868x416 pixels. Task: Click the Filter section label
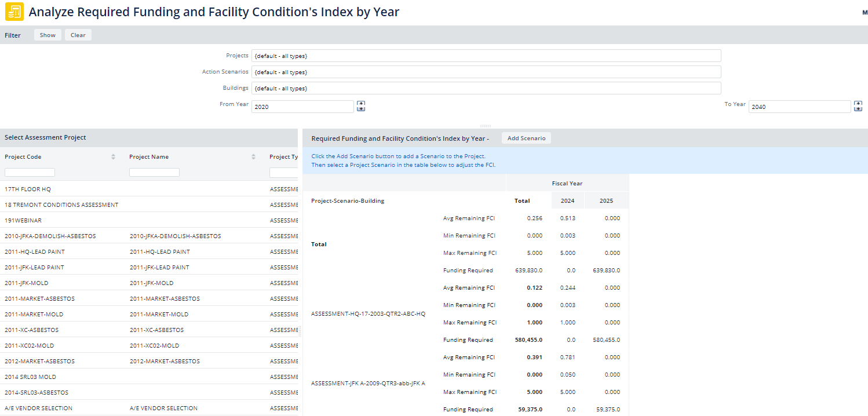pos(12,35)
